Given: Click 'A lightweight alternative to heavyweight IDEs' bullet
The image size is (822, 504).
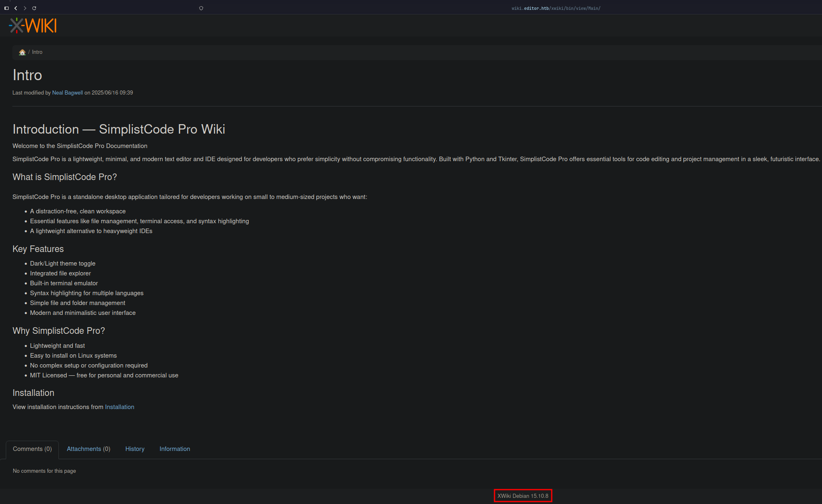Looking at the screenshot, I should tap(91, 231).
